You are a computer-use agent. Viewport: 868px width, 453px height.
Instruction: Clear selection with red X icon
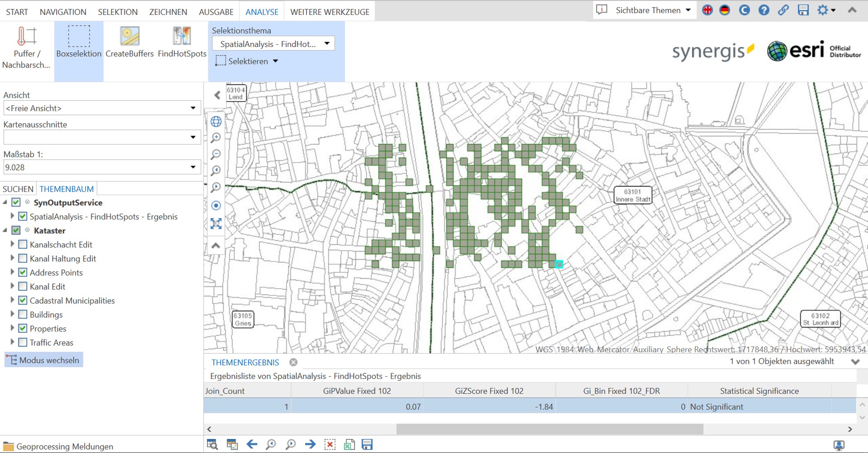tap(330, 444)
